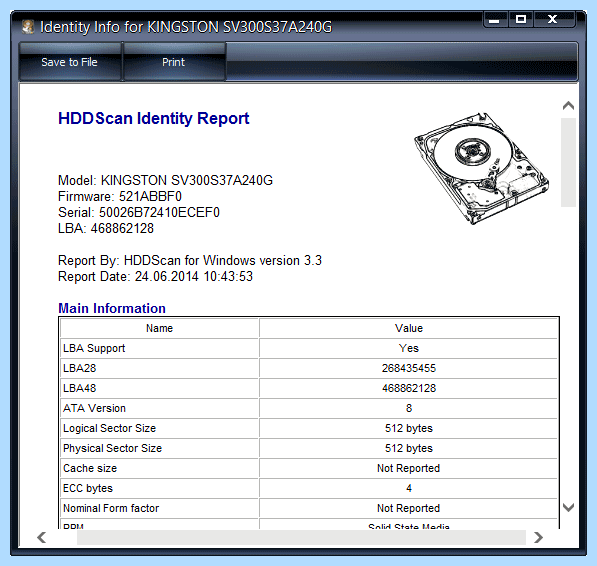This screenshot has width=597, height=566.
Task: Click the LBA28 row name
Action: tap(80, 368)
